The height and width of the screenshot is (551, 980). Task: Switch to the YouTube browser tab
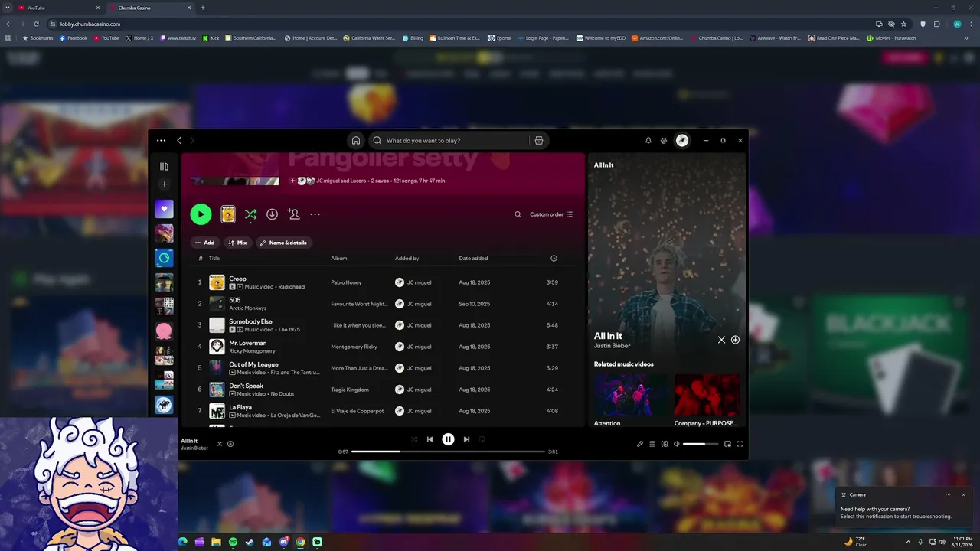(x=59, y=8)
